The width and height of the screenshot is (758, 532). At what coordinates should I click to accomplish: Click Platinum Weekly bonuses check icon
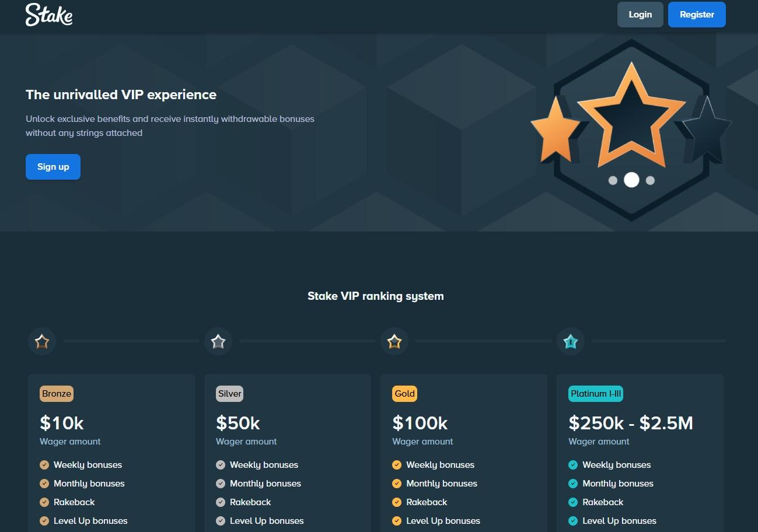573,465
